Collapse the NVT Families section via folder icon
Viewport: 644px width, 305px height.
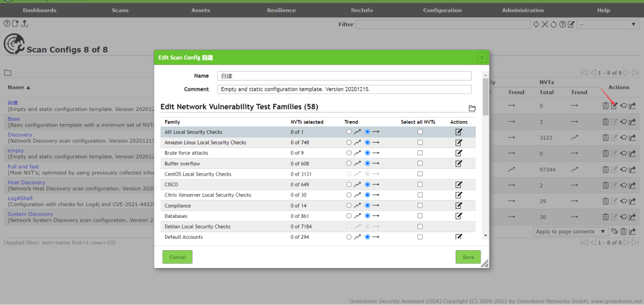point(472,109)
